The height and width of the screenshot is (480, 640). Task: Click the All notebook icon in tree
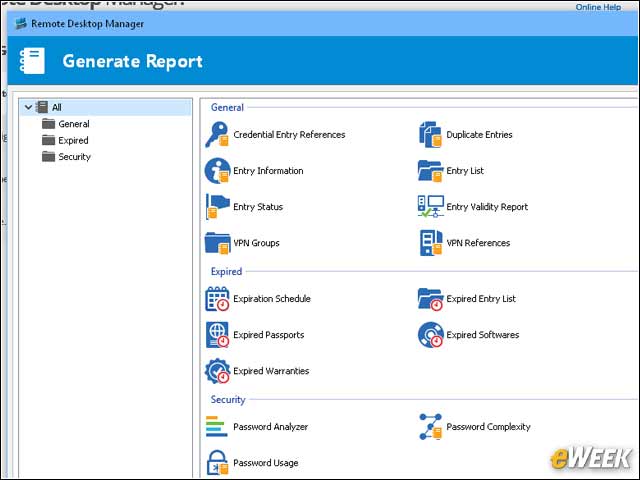[x=42, y=107]
